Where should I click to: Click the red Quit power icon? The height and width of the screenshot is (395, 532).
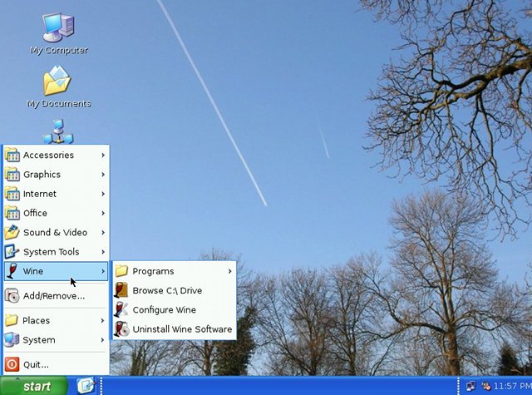click(12, 364)
